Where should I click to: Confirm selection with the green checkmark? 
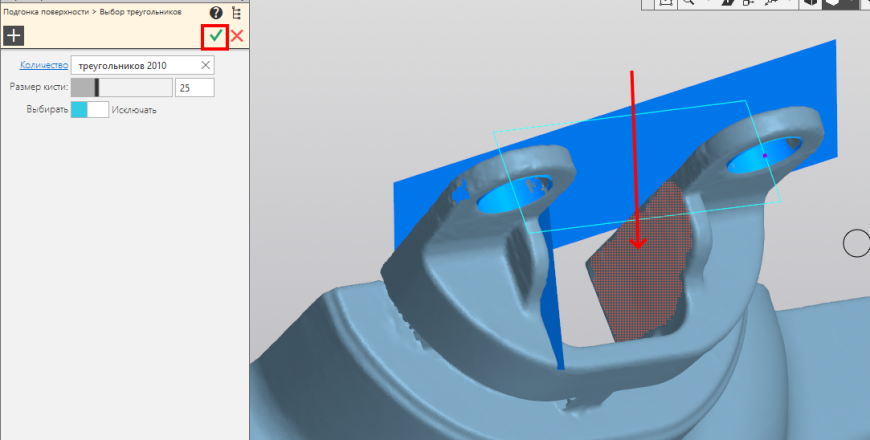click(x=215, y=37)
